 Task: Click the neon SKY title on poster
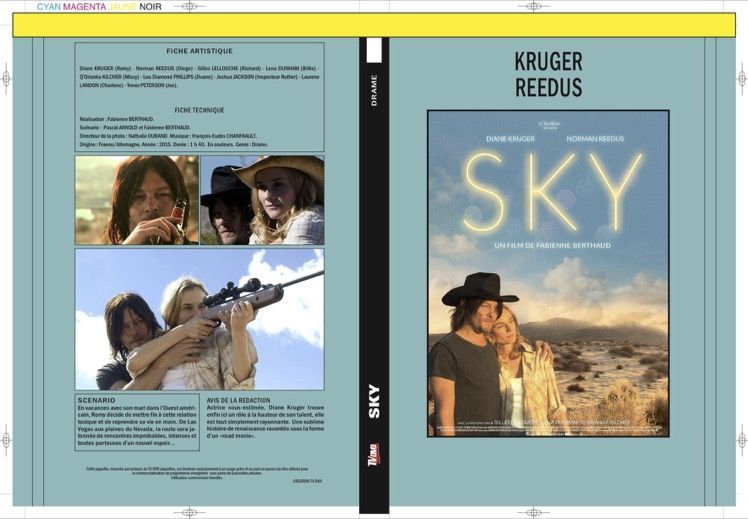click(x=553, y=191)
